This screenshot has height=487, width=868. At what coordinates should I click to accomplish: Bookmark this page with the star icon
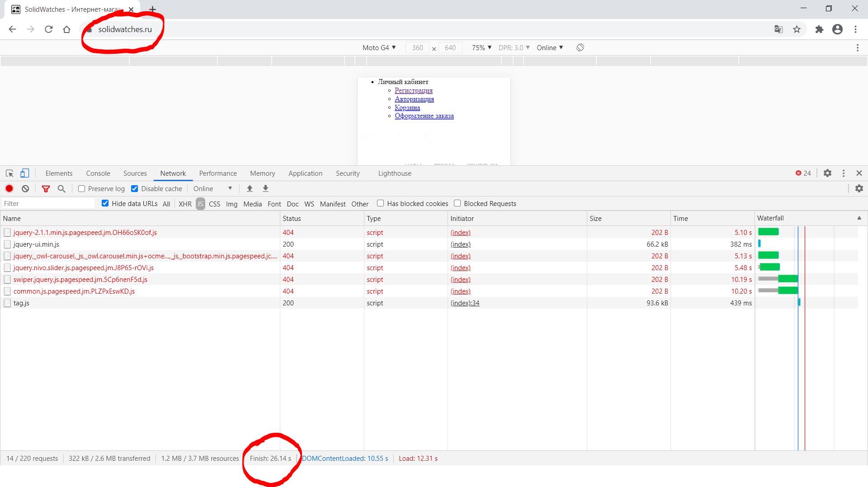(797, 29)
